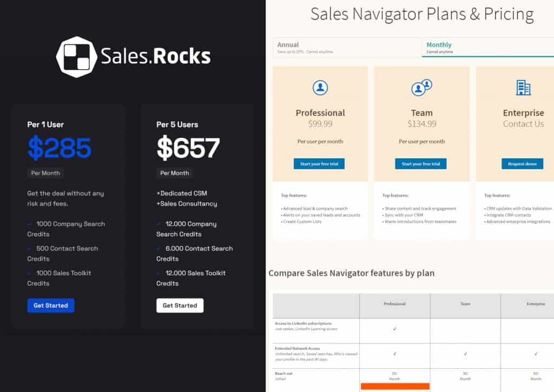This screenshot has width=554, height=392.
Task: Select the Professional column header in comparison table
Action: 394,304
